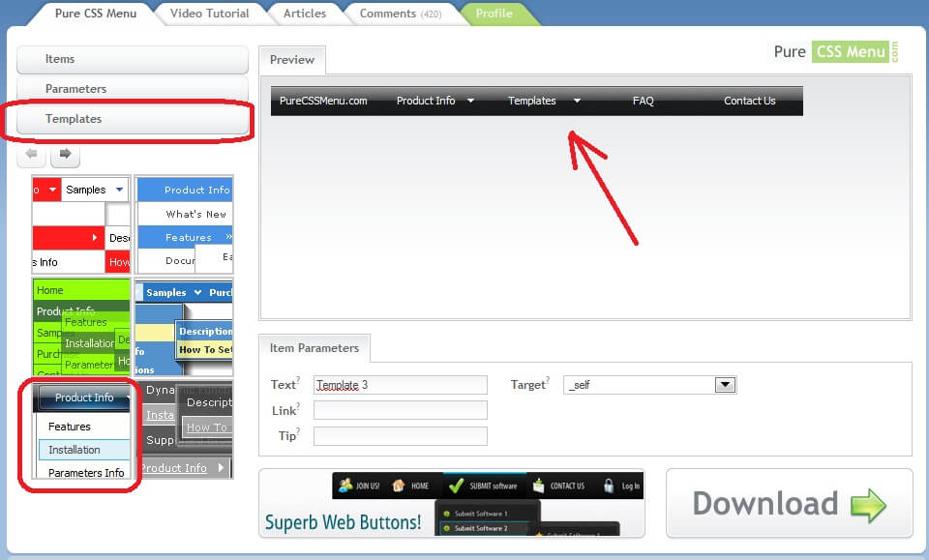The width and height of the screenshot is (929, 560).
Task: Click FAQ in the preview menu
Action: coord(644,101)
